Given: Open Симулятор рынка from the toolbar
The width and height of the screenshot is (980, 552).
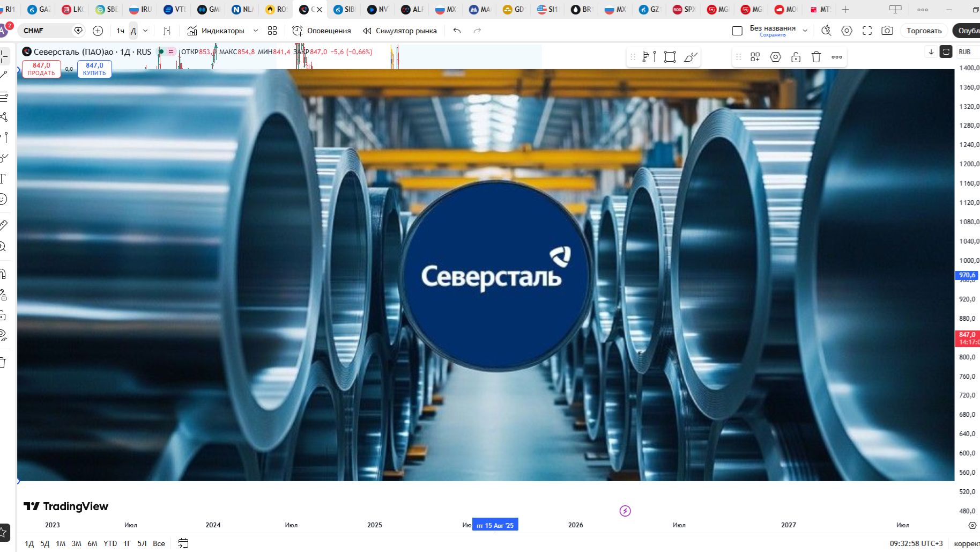Looking at the screenshot, I should [x=400, y=31].
